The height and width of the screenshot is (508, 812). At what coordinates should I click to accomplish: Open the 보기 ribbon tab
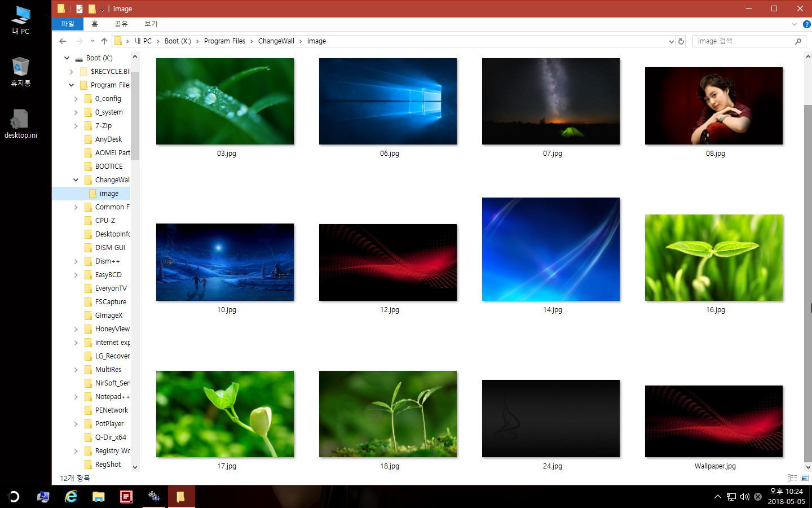pos(151,24)
